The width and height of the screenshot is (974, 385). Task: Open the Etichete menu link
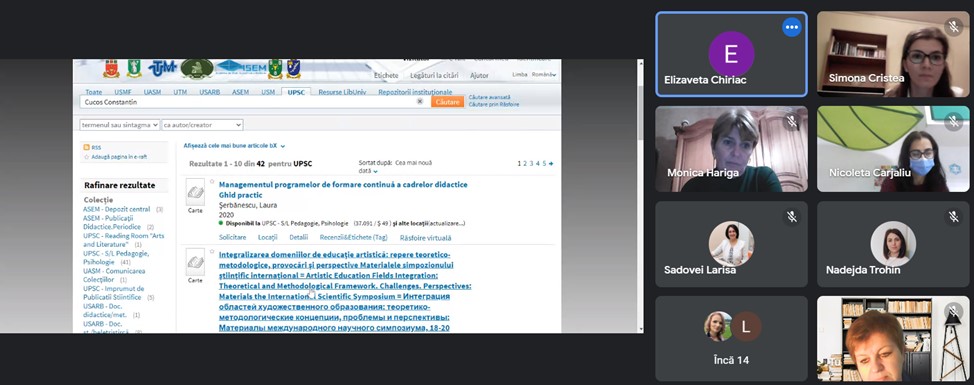(386, 75)
